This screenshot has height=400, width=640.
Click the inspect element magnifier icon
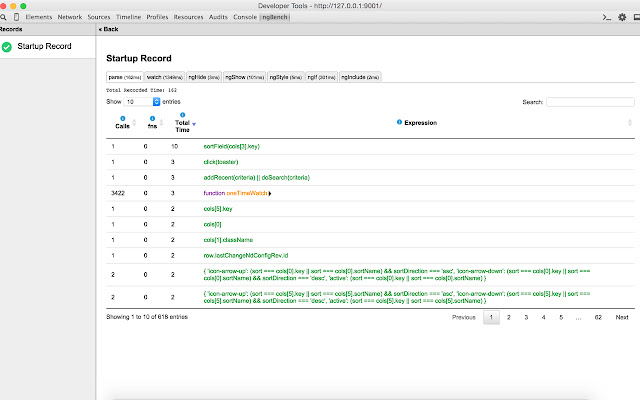tap(3, 17)
